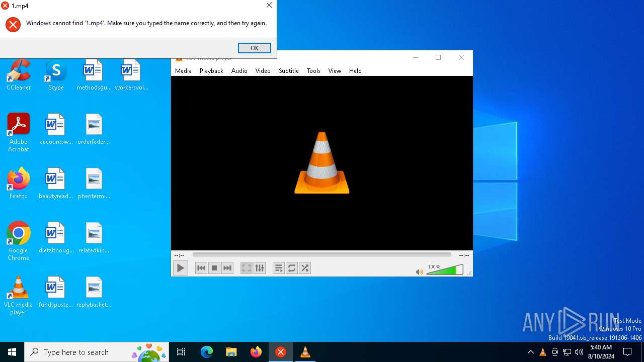
Task: Click the VLC seek progress bar
Action: coord(322,255)
